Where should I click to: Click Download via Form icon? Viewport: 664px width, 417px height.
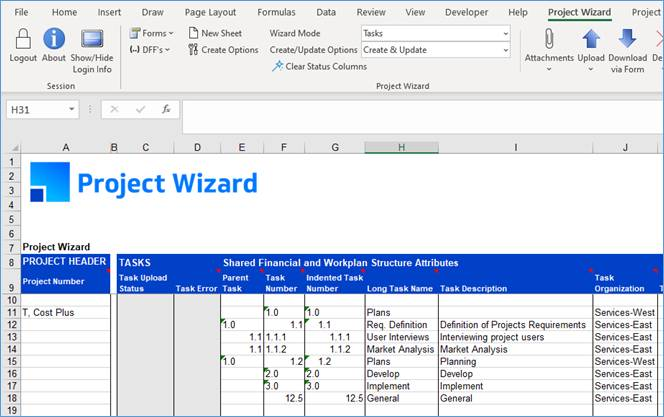[627, 40]
